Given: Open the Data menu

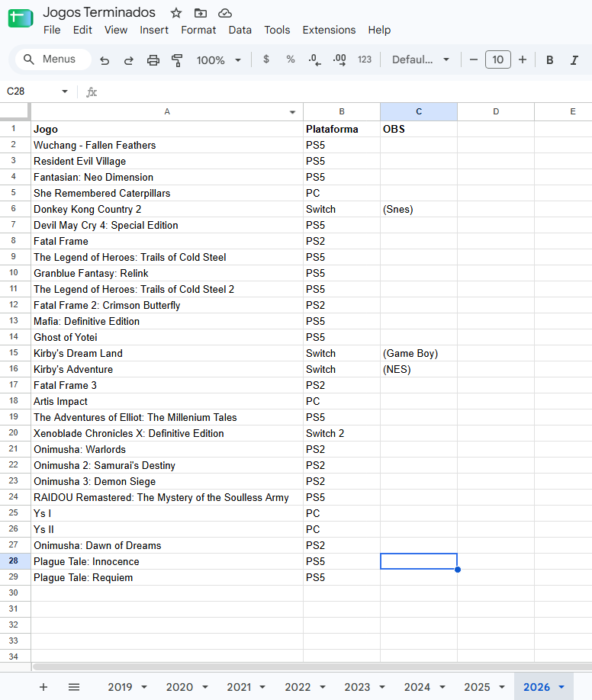Looking at the screenshot, I should [x=240, y=30].
